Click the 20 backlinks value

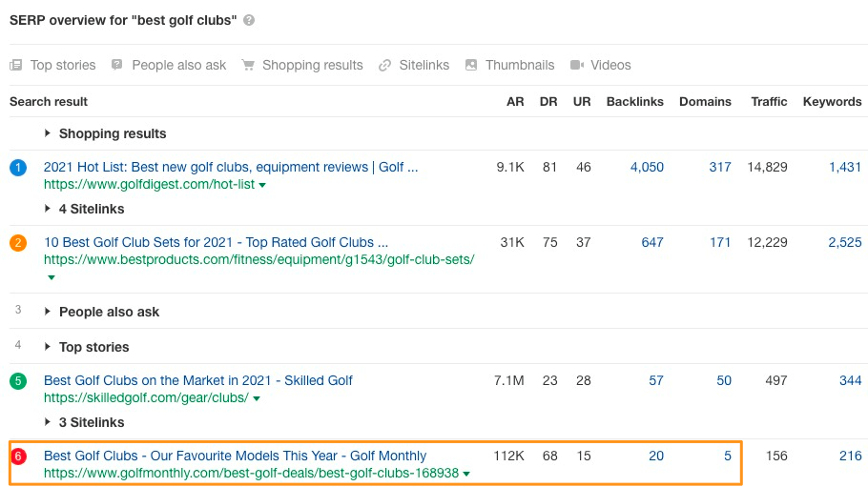click(x=656, y=456)
